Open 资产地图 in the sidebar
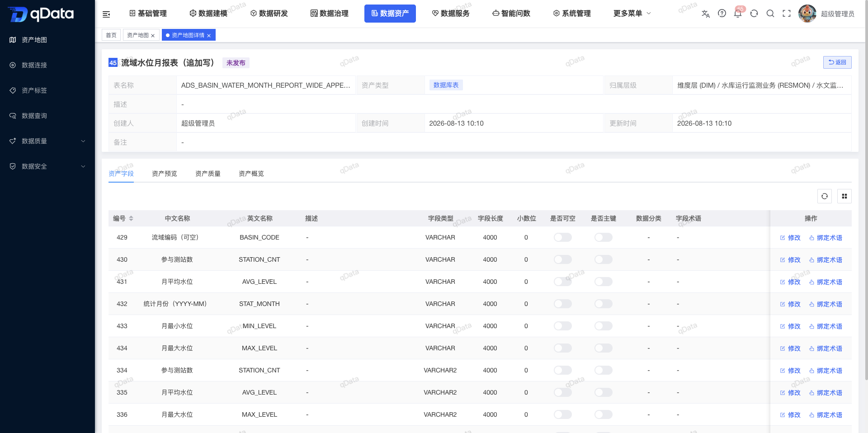Image resolution: width=868 pixels, height=433 pixels. click(x=47, y=40)
